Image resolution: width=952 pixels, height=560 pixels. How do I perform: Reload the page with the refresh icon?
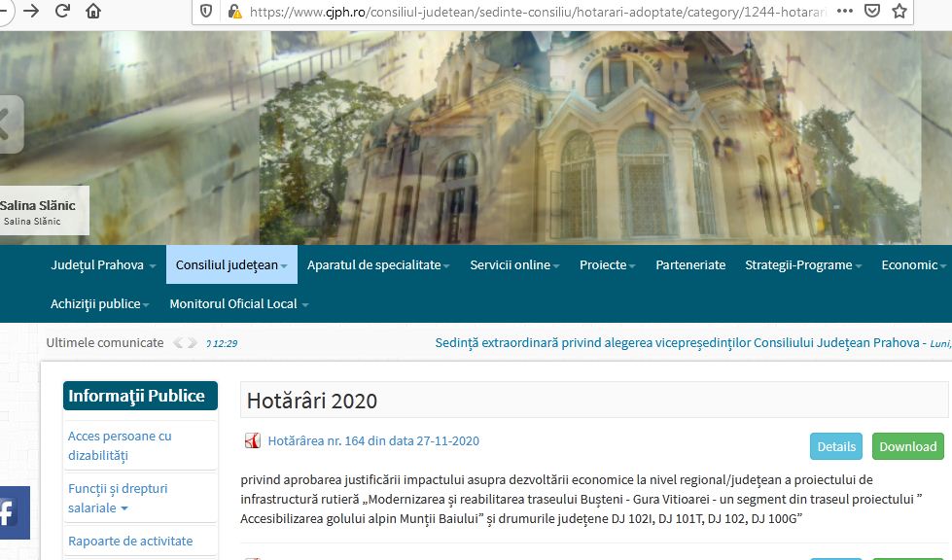62,11
